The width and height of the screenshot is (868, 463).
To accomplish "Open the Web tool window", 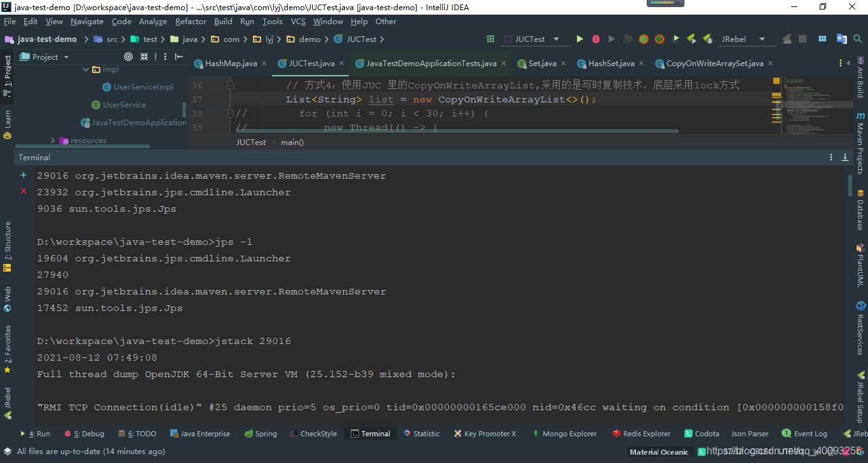I will point(8,299).
